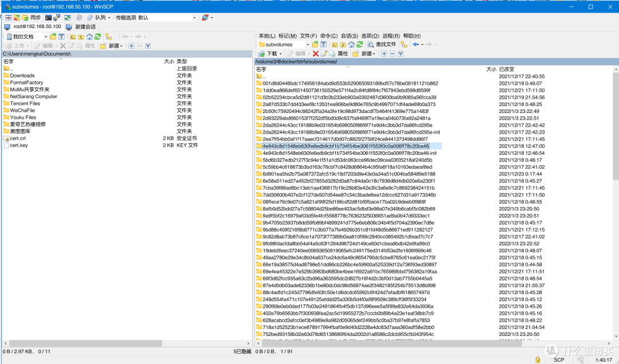Image resolution: width=619 pixels, height=364 pixels.
Task: Open the preferences gear icon
Action: (x=79, y=18)
